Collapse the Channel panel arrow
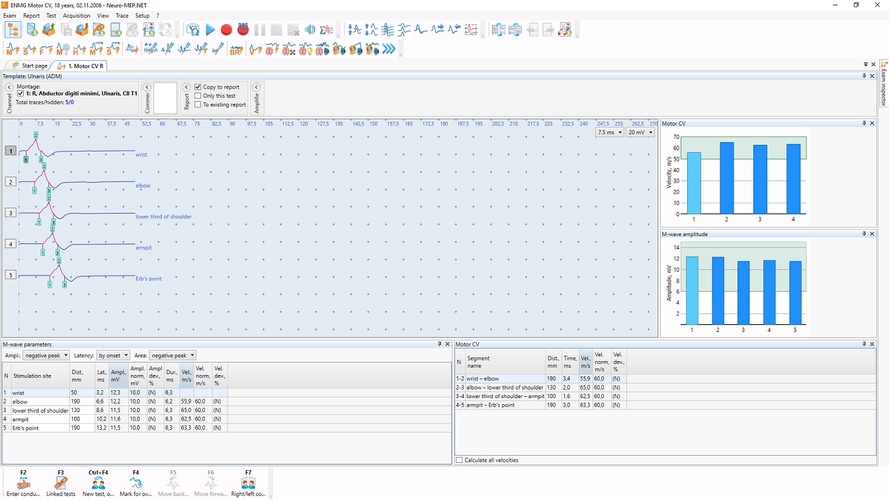The image size is (889, 500). point(9,87)
